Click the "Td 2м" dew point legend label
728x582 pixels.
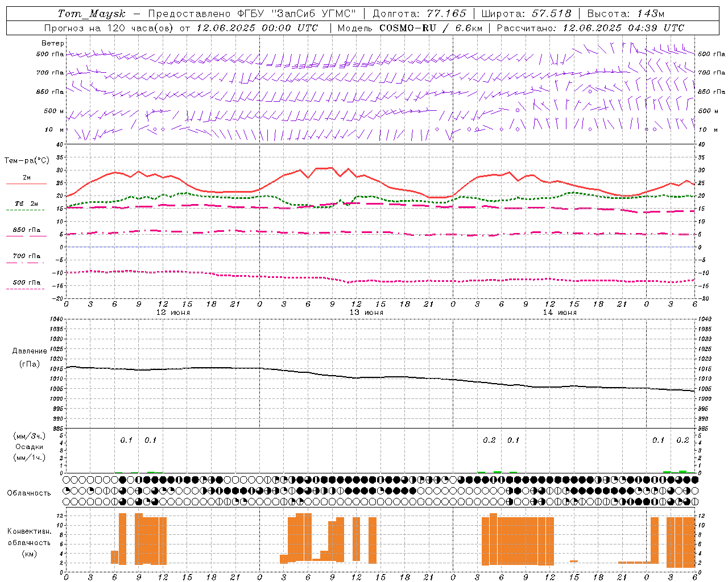click(26, 203)
